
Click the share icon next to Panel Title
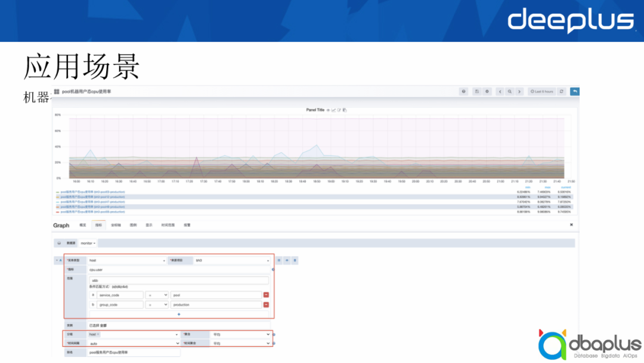(339, 110)
